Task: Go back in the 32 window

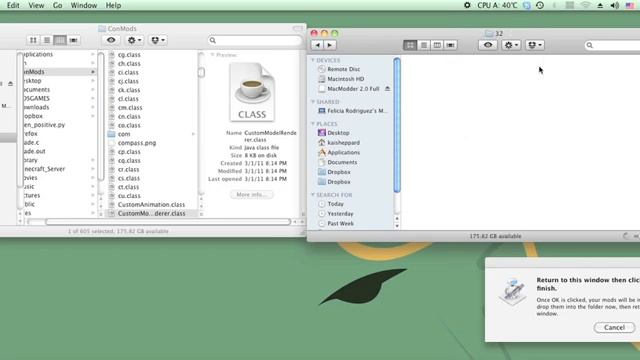Action: pyautogui.click(x=317, y=45)
